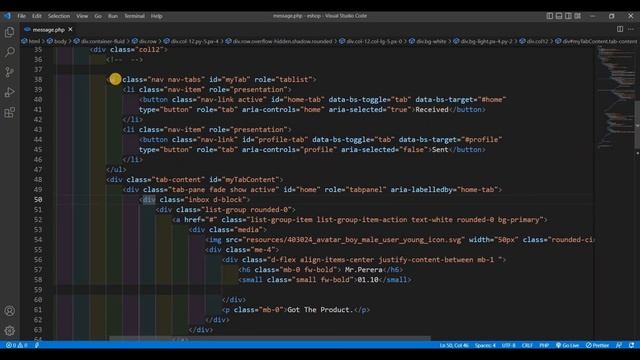
Task: Open the Manage gear icon
Action: (x=9, y=331)
